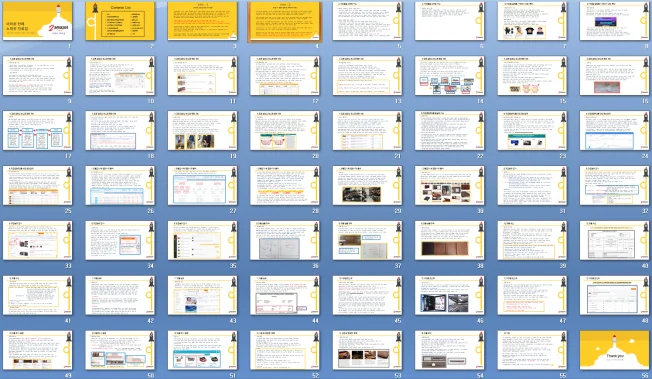Pick slide thumbnail number 20
This screenshot has height=379, width=652.
[285, 131]
